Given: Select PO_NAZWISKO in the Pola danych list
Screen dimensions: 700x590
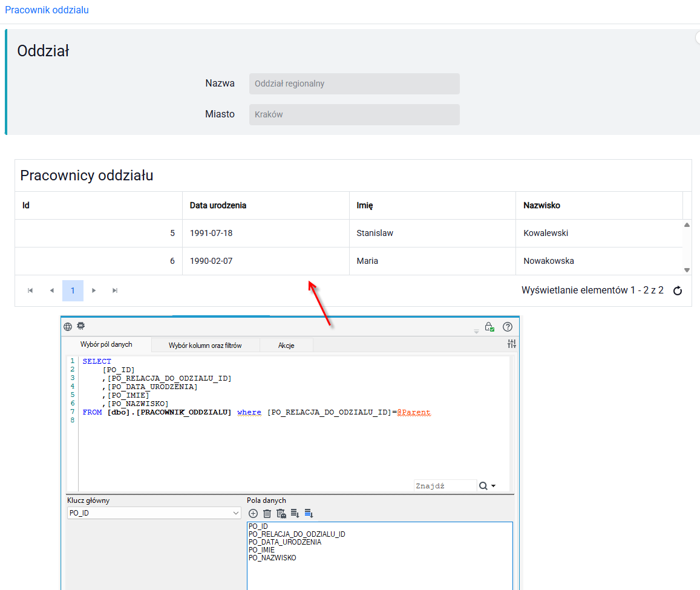Looking at the screenshot, I should (x=272, y=558).
